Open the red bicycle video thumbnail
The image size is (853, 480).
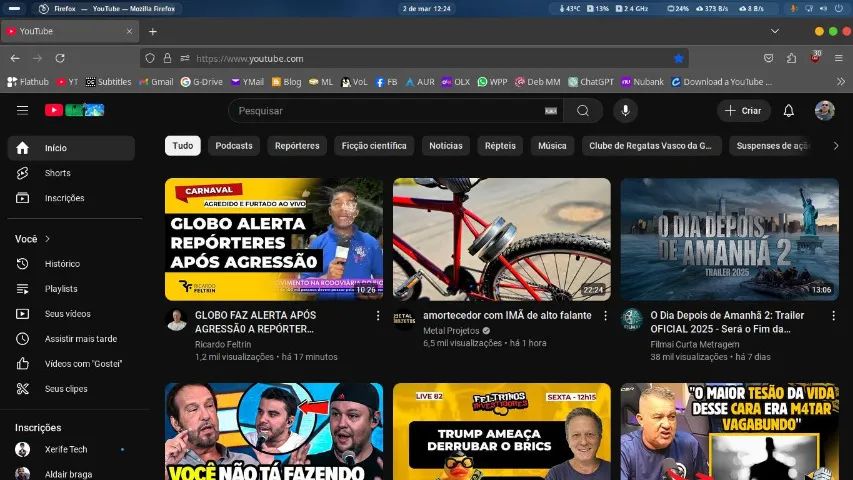coord(502,239)
